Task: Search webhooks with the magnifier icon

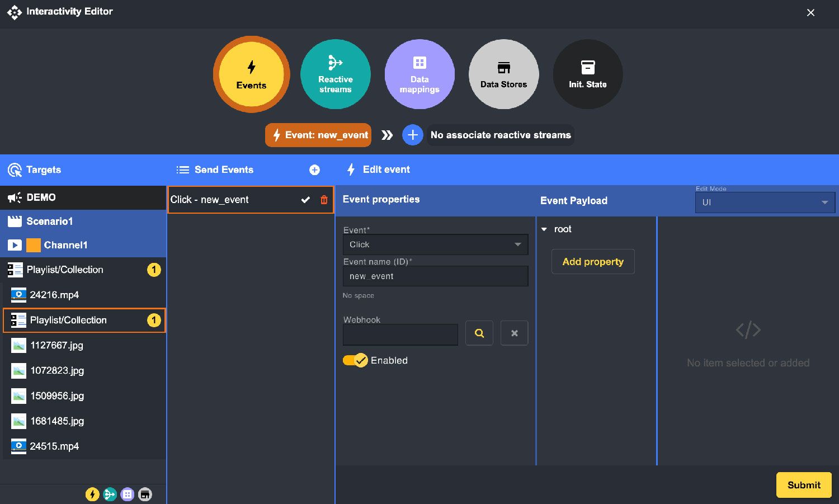Action: tap(479, 333)
